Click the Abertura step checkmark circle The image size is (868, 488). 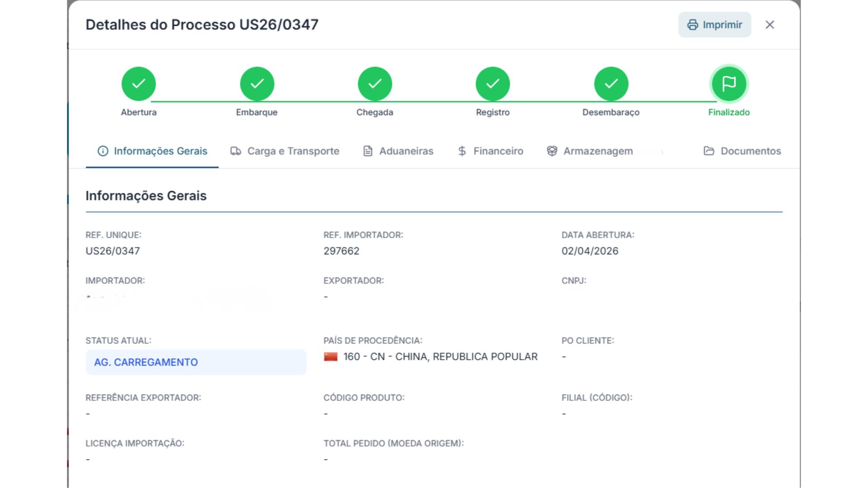139,84
